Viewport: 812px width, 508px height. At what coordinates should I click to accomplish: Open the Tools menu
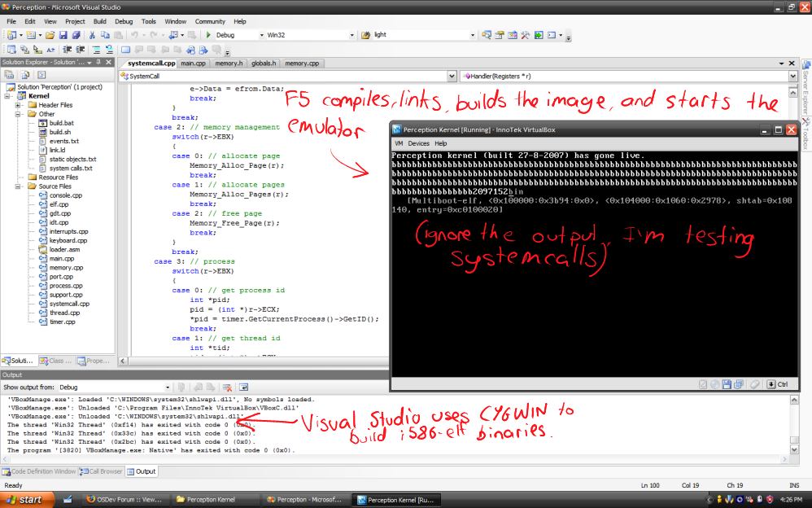coord(149,21)
